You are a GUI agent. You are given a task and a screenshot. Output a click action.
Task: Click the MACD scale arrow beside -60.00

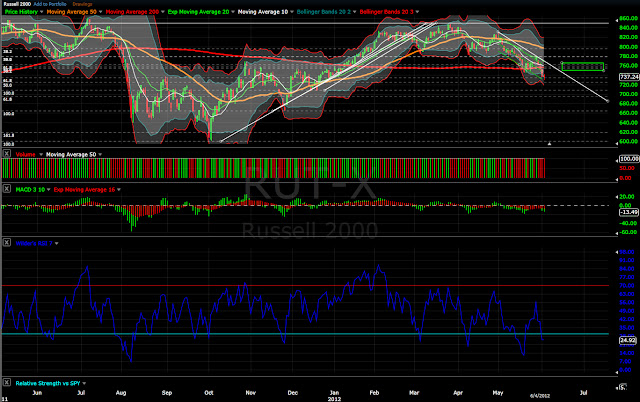pyautogui.click(x=617, y=233)
